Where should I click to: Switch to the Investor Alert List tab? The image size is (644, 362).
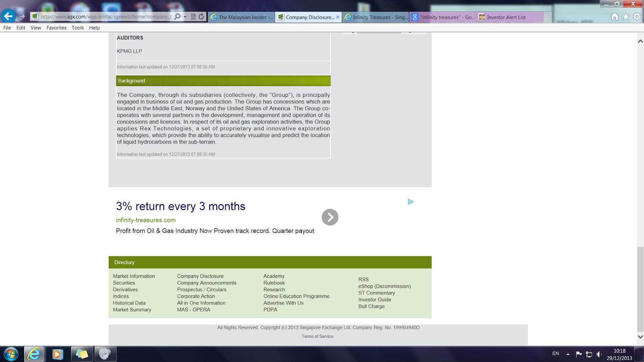coord(510,17)
